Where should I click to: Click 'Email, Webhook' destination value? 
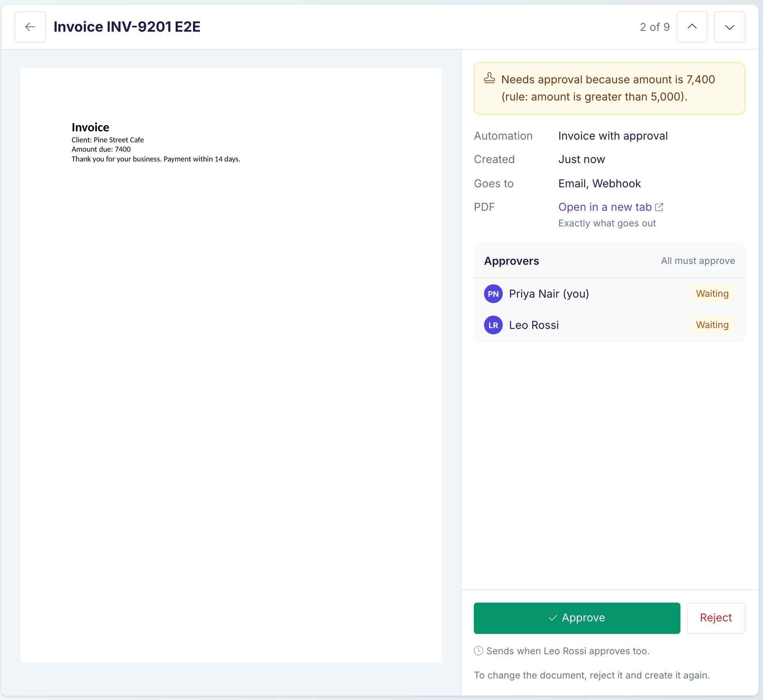pyautogui.click(x=599, y=183)
